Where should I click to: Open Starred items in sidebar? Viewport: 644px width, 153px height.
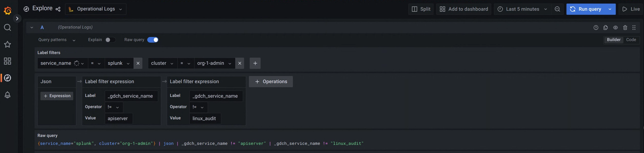click(8, 44)
